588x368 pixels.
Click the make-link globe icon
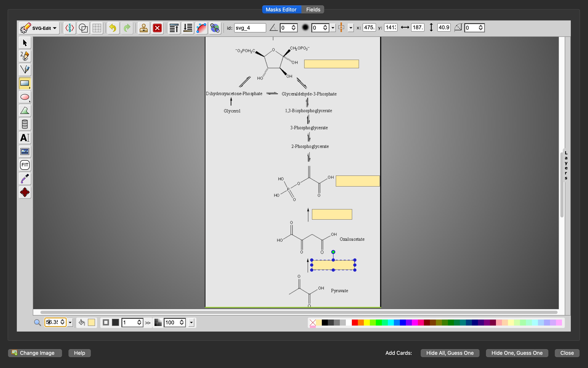point(215,28)
